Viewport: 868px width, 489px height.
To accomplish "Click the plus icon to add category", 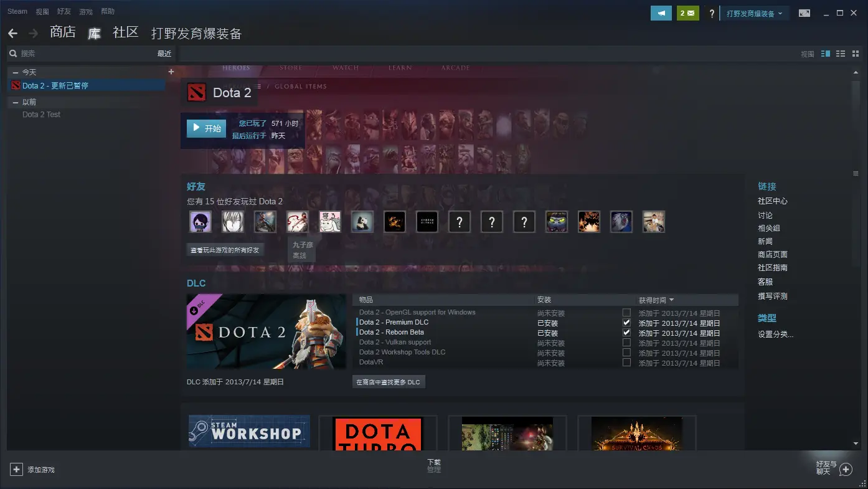I will (171, 72).
